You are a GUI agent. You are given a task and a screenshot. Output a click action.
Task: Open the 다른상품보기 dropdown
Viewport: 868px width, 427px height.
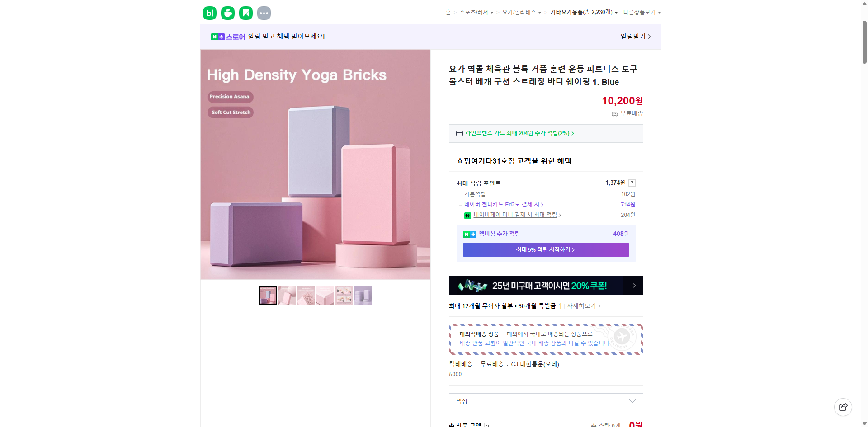(642, 12)
